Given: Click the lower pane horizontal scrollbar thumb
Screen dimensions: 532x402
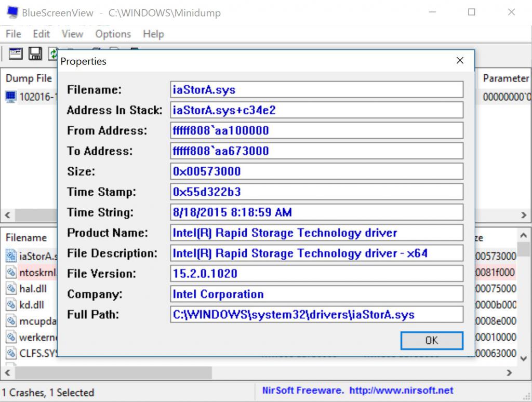Looking at the screenshot, I should coord(113,373).
